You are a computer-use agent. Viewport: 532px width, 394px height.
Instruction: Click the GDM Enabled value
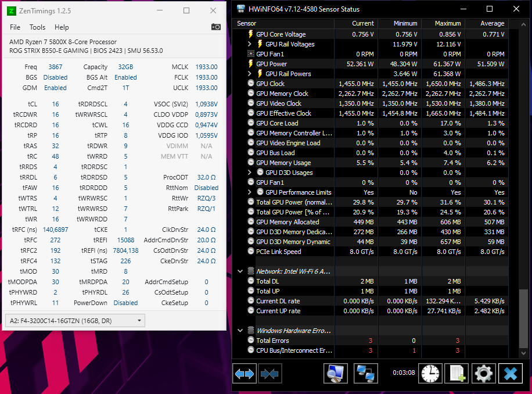coord(55,88)
